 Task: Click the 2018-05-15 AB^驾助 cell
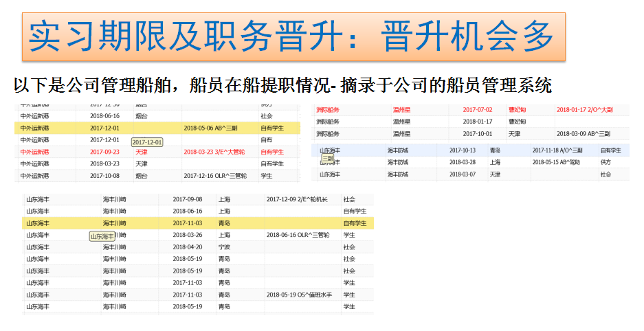(557, 162)
